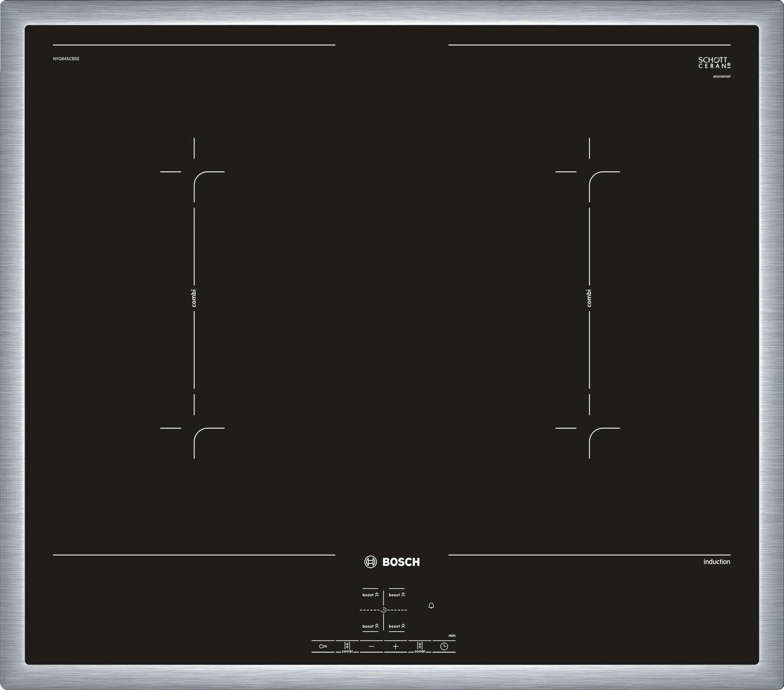Touch the right zone's vertical combi label

tap(589, 298)
